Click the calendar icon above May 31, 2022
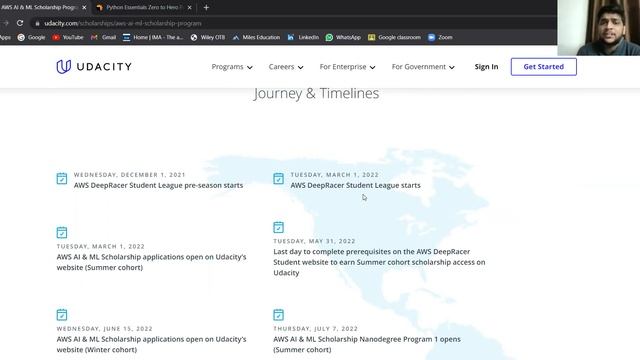The image size is (640, 360). 278,227
